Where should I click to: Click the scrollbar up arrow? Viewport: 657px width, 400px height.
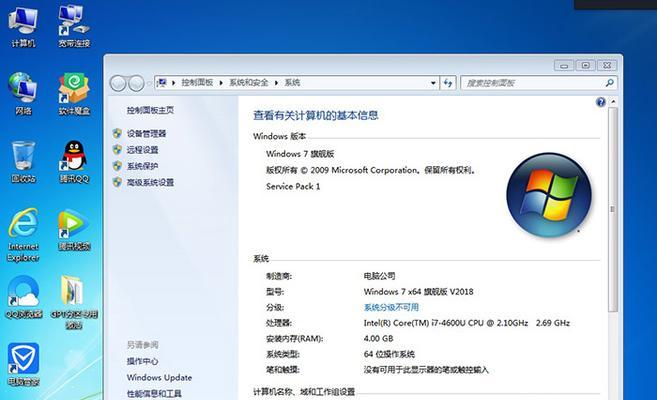(x=613, y=102)
